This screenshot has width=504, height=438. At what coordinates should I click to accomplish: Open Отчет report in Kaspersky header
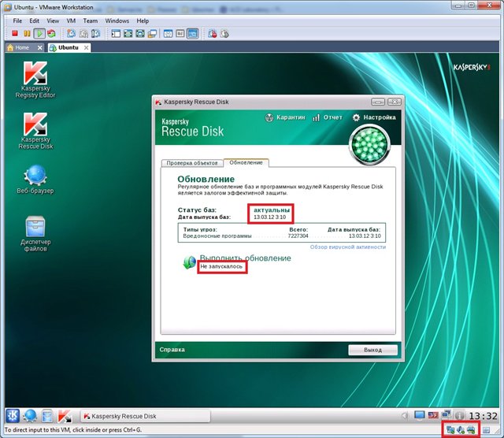(x=327, y=117)
